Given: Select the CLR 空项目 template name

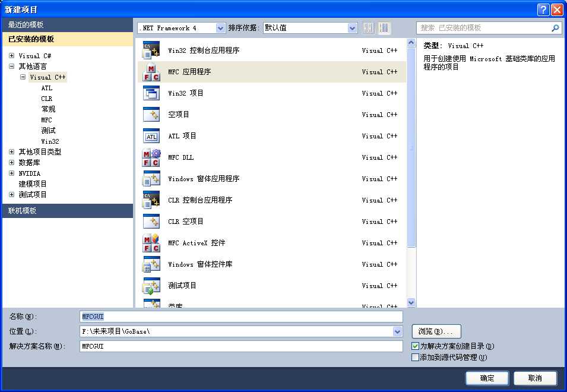Looking at the screenshot, I should tap(186, 222).
